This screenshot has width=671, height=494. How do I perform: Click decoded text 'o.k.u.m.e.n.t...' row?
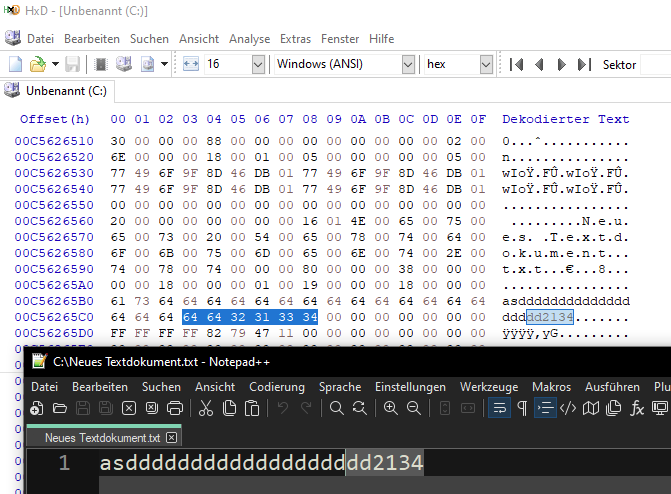coord(565,253)
